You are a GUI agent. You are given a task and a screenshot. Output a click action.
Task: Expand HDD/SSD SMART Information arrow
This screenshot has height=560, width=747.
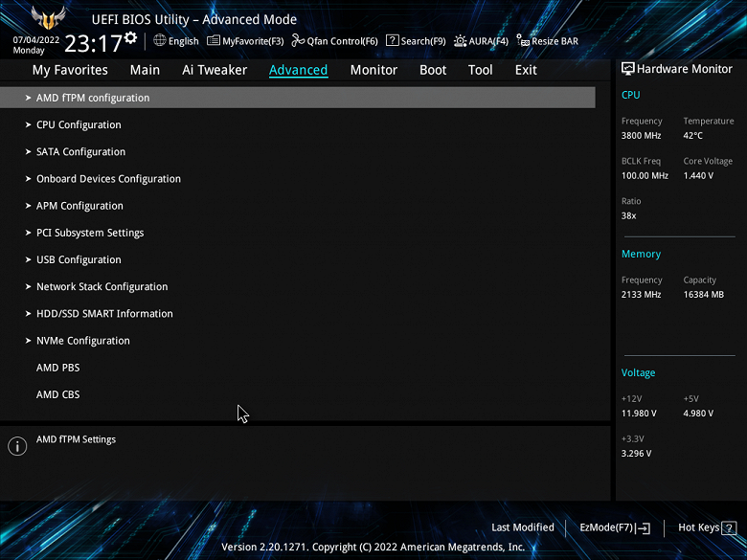point(28,314)
